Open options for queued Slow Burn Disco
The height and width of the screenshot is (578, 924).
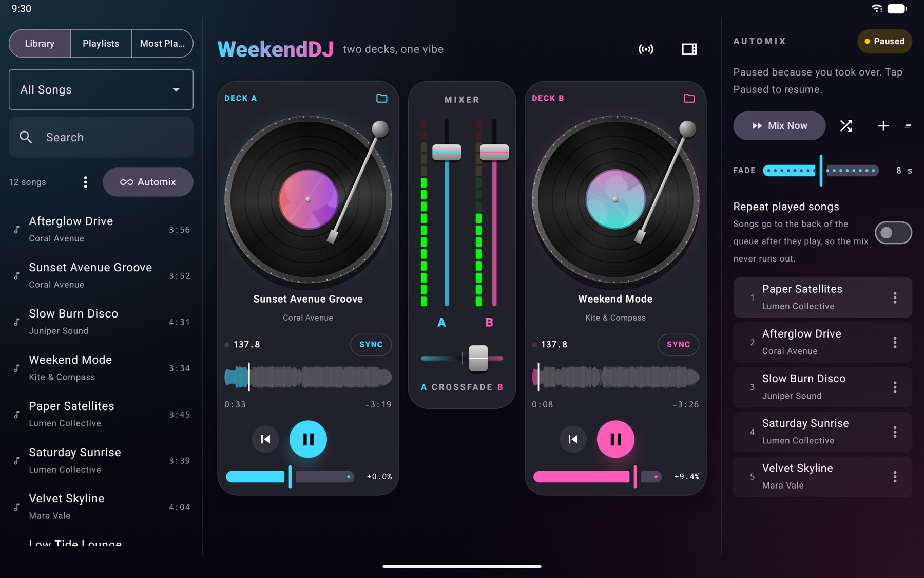tap(895, 387)
